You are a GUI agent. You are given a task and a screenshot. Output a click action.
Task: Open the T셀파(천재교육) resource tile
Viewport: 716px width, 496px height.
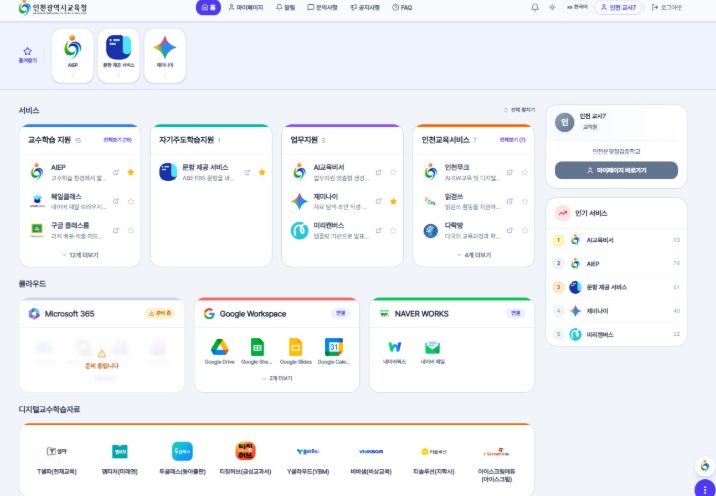coord(57,459)
